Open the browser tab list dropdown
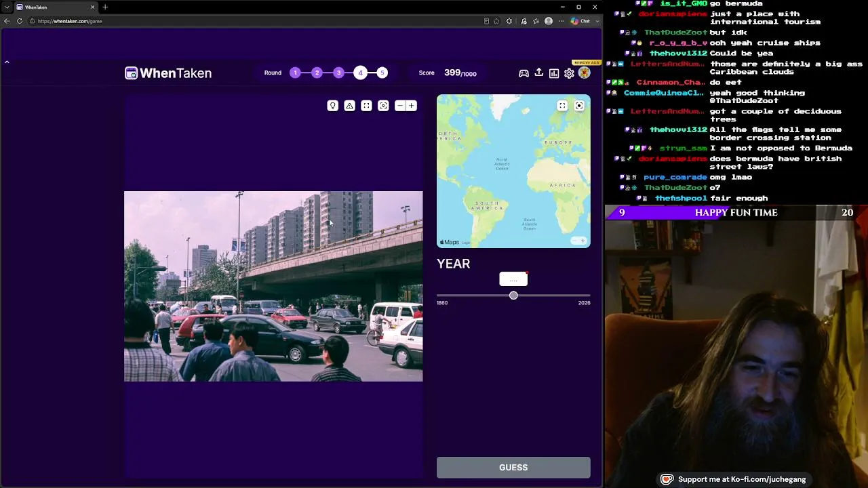 [x=6, y=7]
